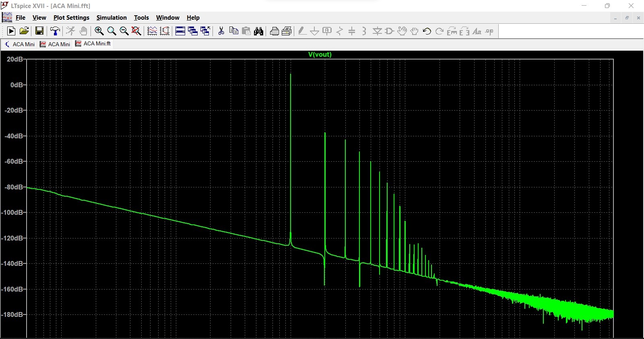Viewport: 644px width, 339px height.
Task: Save using the floppy disk icon
Action: (x=39, y=31)
